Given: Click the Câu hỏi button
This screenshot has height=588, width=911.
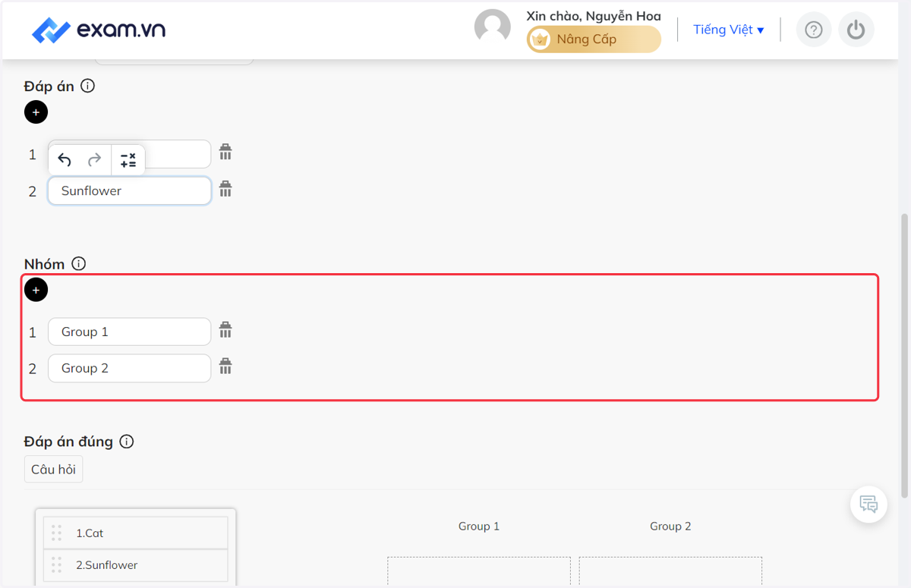Looking at the screenshot, I should tap(54, 469).
